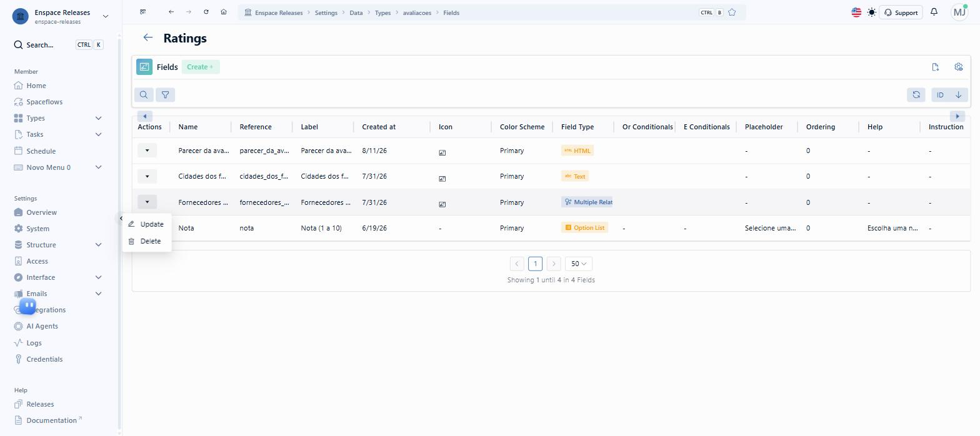The image size is (980, 436).
Task: Expand the Structure settings section
Action: (98, 245)
